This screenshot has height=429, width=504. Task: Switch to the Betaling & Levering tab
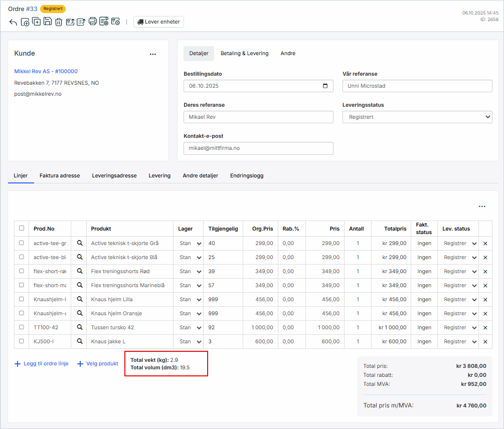(x=244, y=53)
